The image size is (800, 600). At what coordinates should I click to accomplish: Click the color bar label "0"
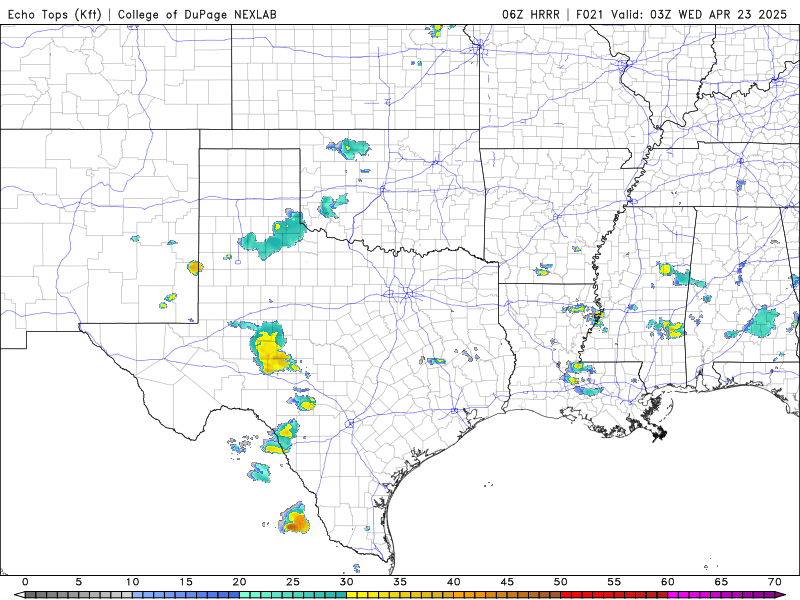click(25, 582)
